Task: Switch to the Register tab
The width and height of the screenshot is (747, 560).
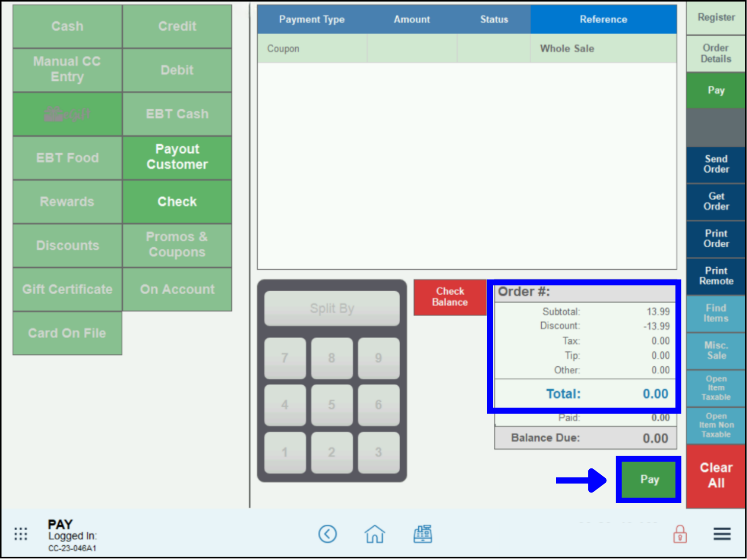Action: (716, 18)
